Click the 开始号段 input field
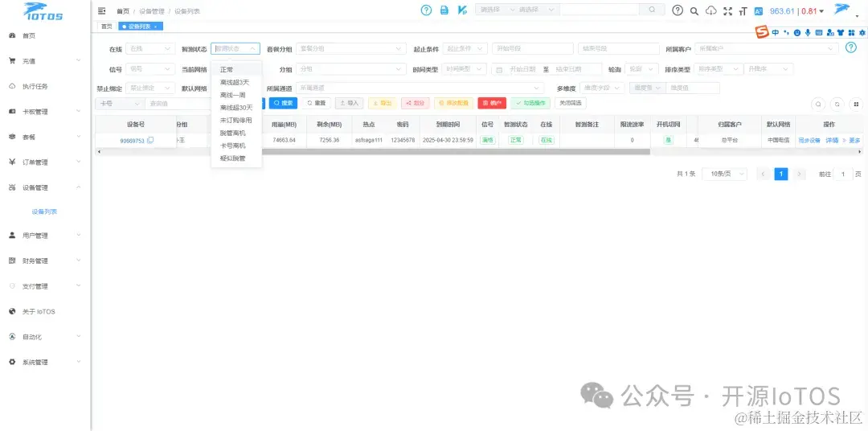Screen dimensions: 868x431 pos(533,49)
